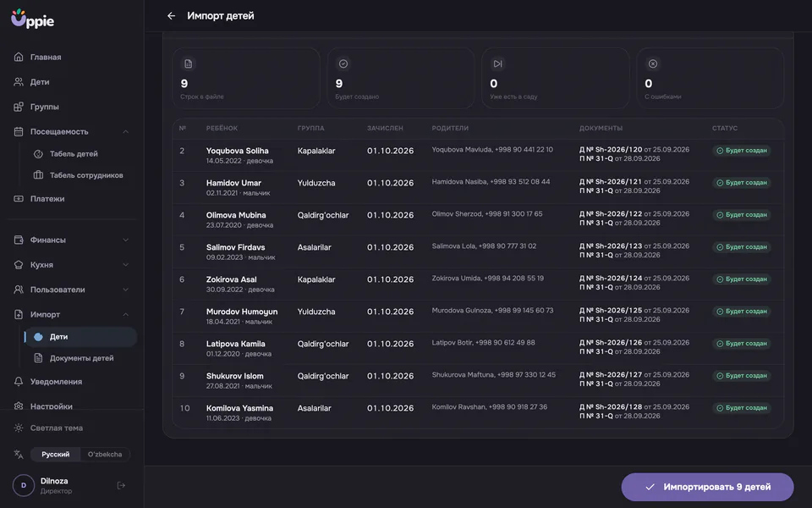Open Документы детей under Импорт

coord(81,358)
